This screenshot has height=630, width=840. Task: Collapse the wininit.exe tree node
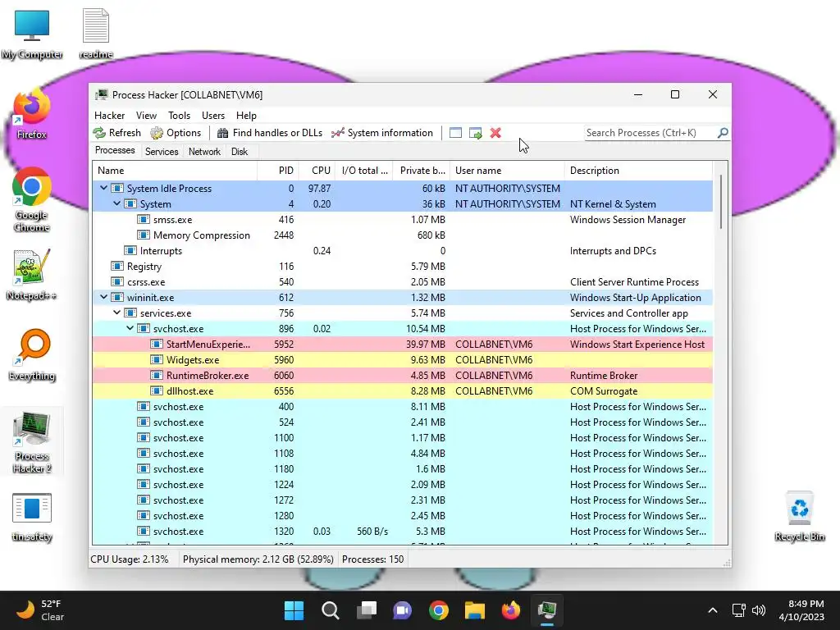coord(104,297)
